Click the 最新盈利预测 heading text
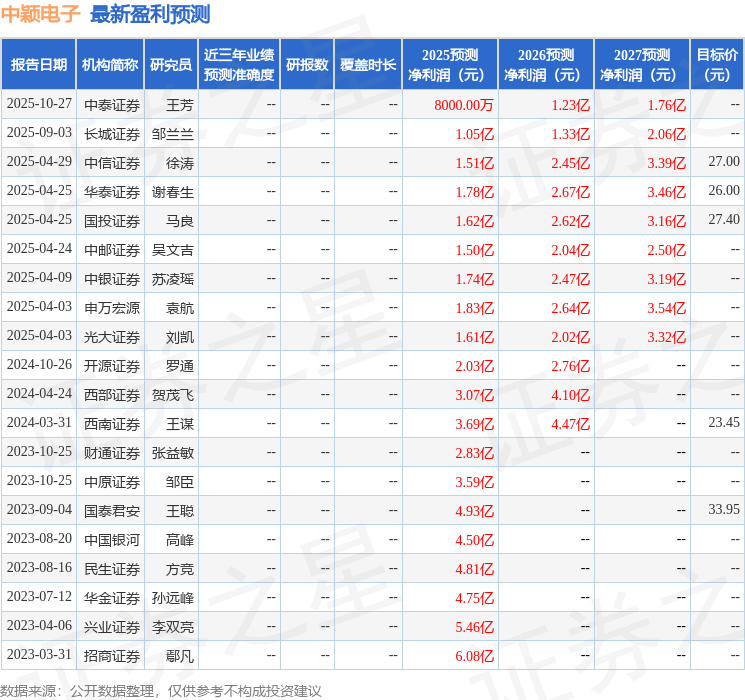Image resolution: width=745 pixels, height=700 pixels. (x=150, y=14)
